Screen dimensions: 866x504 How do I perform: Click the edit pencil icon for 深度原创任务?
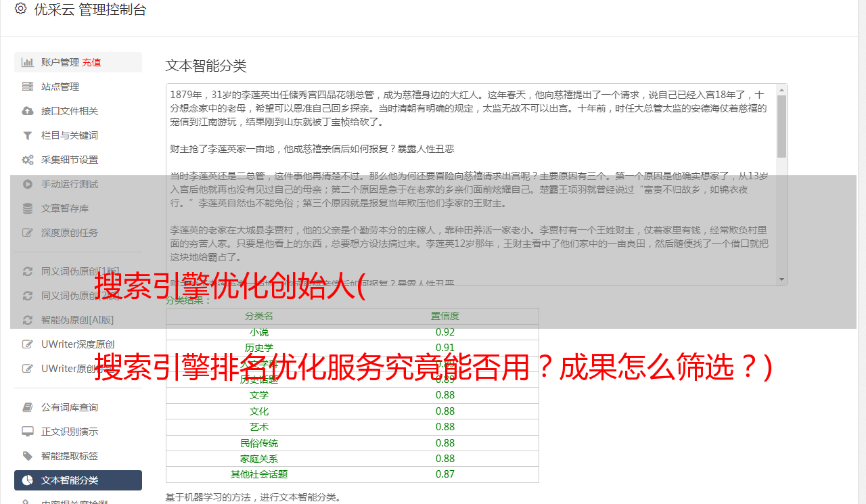click(28, 233)
